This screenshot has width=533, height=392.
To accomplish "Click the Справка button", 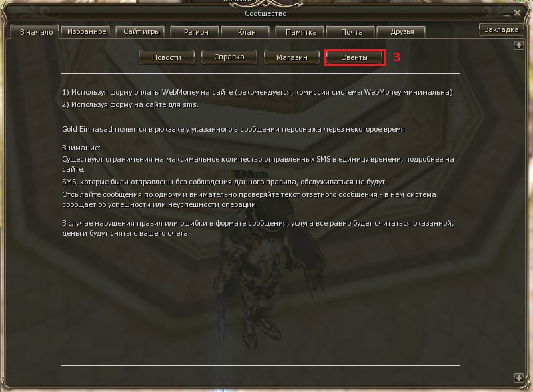I will tap(229, 57).
